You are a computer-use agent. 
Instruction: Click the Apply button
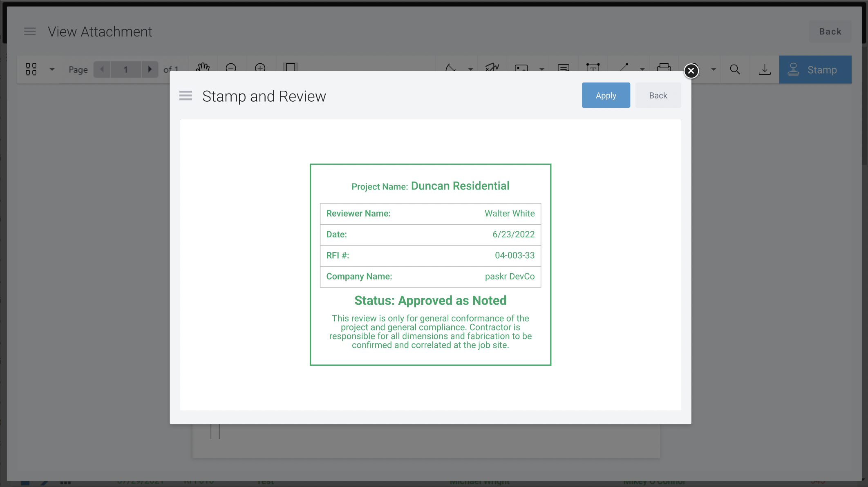tap(606, 95)
